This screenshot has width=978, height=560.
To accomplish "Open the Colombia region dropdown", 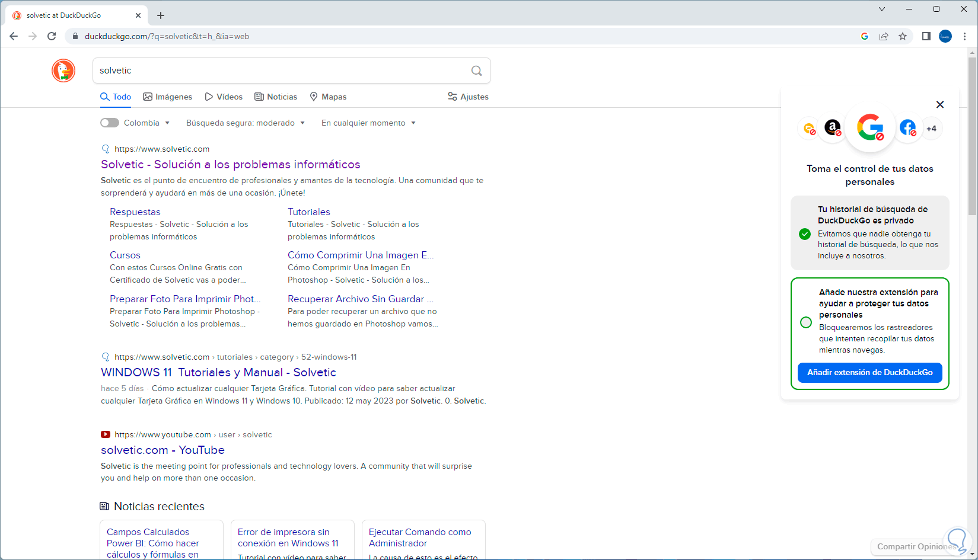I will coord(146,123).
